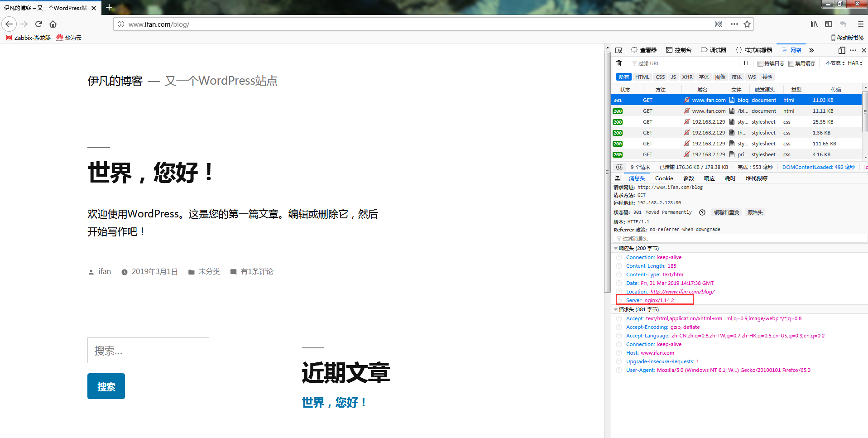The width and height of the screenshot is (868, 438).
Task: Filter requests by CSS type
Action: tap(660, 77)
